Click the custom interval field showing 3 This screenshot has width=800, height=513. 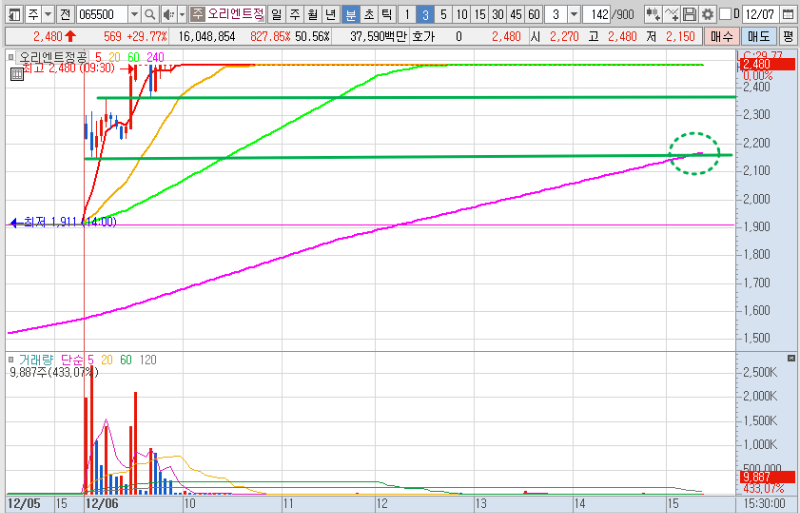coord(556,14)
